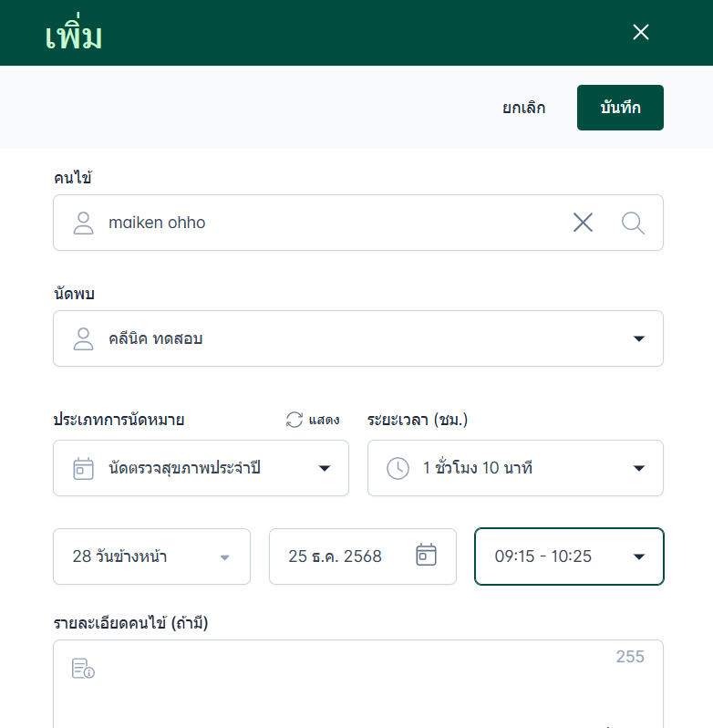Click the แสดง link

[325, 421]
